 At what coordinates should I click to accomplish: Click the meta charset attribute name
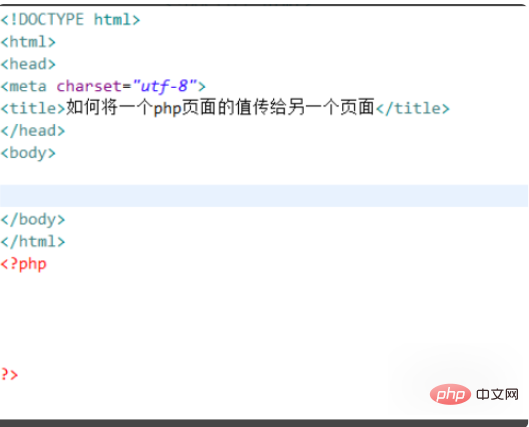tap(89, 86)
